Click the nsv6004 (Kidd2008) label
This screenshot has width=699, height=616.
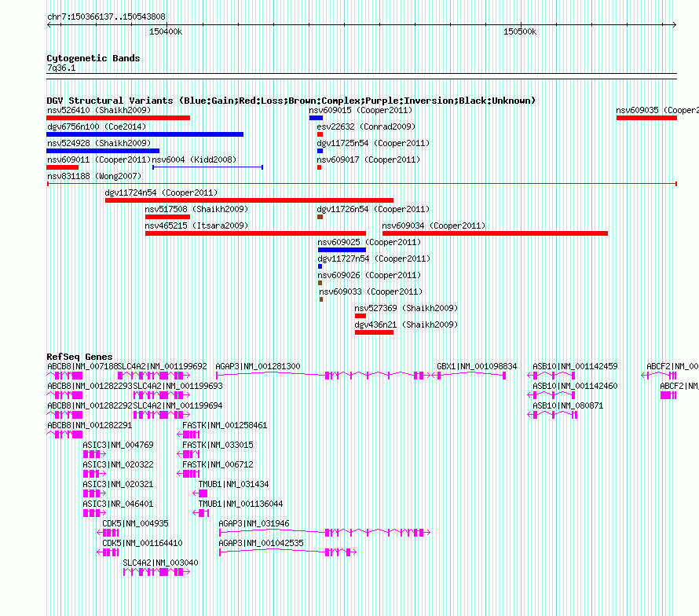194,159
